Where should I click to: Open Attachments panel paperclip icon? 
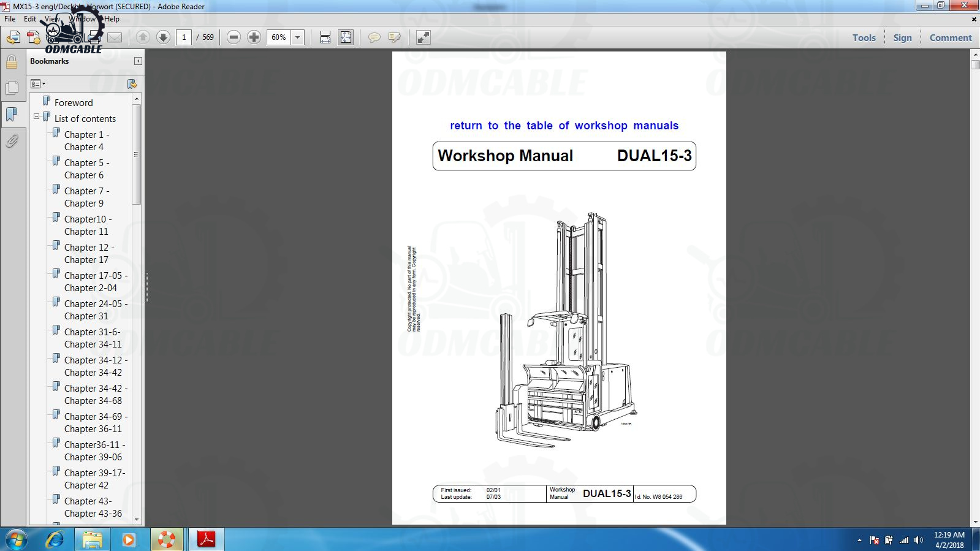[12, 141]
